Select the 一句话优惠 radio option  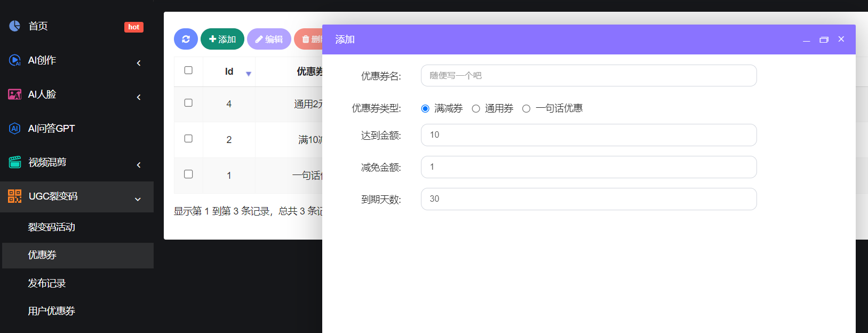point(526,108)
